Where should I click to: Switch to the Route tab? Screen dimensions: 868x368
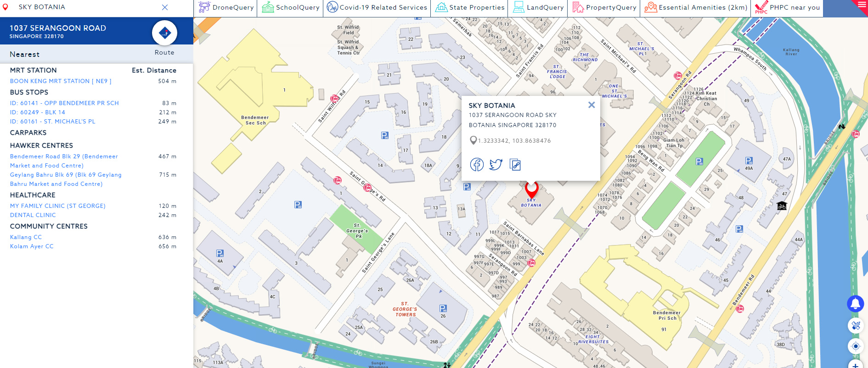click(x=164, y=53)
